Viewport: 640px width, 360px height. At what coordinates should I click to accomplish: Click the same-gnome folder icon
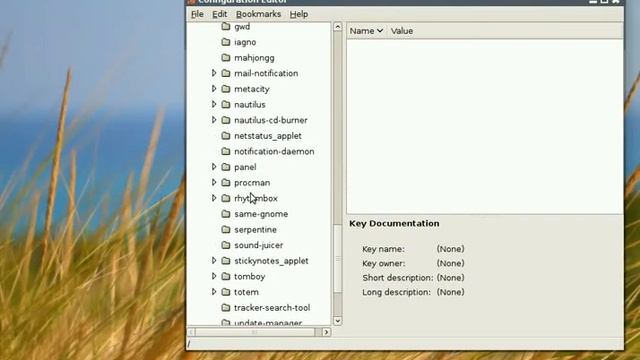[x=226, y=213]
